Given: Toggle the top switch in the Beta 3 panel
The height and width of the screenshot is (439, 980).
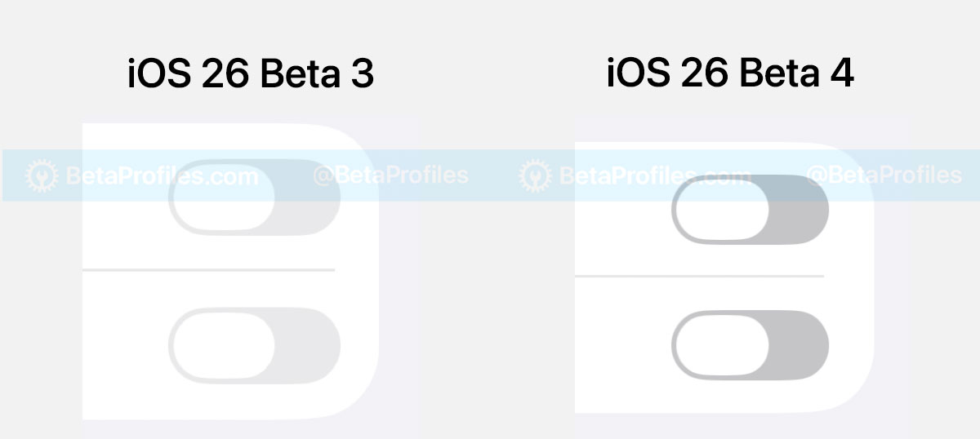Looking at the screenshot, I should click(254, 198).
